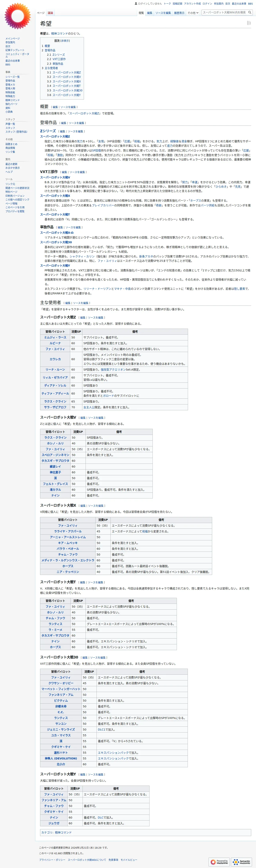256x868 pixels.
Task: Open クワサン・オリビー pilot link
Action: coord(61,683)
